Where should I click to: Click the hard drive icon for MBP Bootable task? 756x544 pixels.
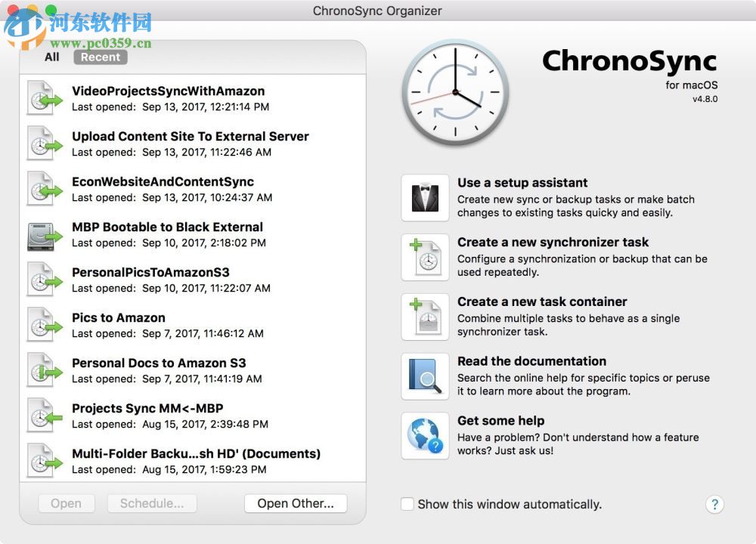pyautogui.click(x=43, y=234)
